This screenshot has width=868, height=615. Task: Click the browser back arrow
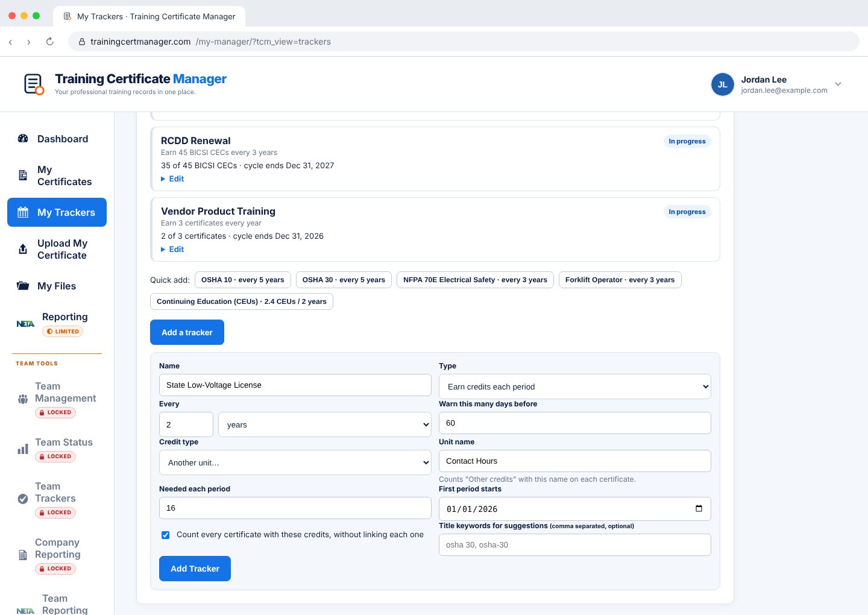[x=10, y=42]
